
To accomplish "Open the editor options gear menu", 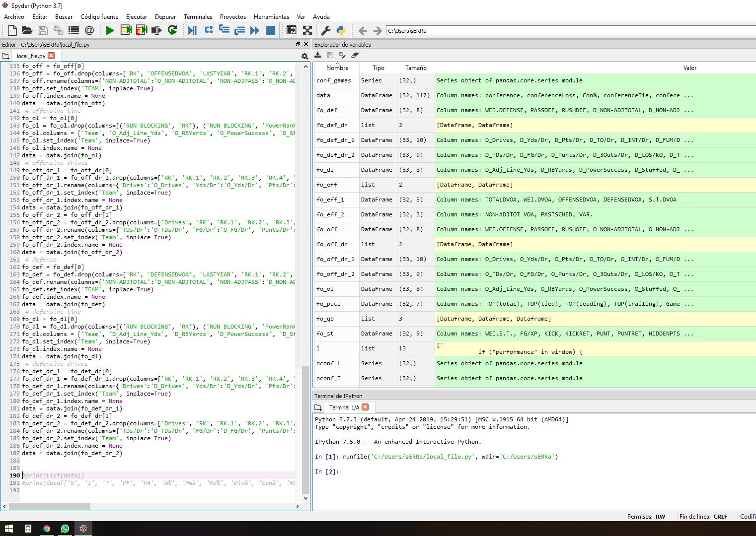I will coord(304,56).
